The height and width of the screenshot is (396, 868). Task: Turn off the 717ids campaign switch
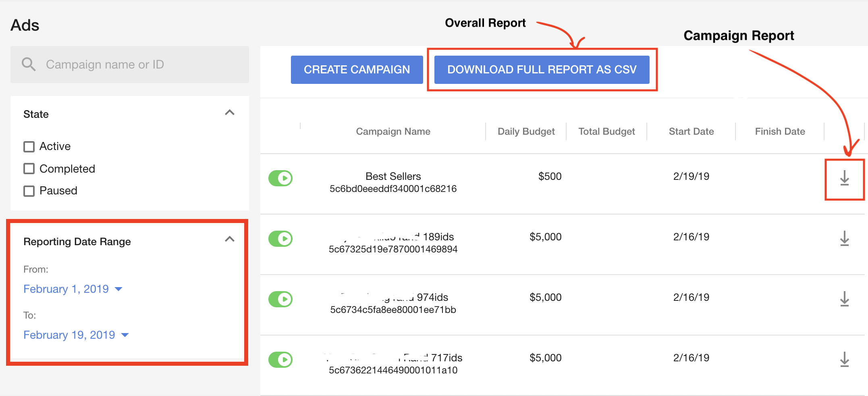point(280,360)
